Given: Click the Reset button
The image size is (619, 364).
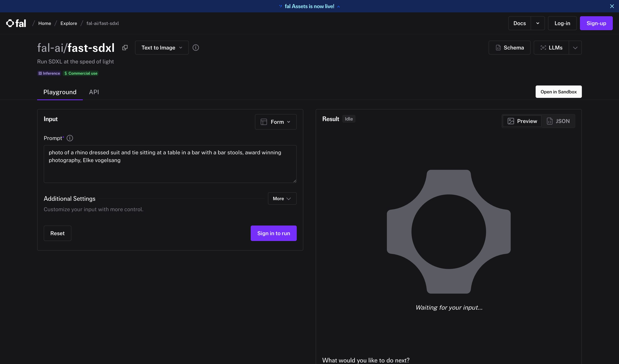Looking at the screenshot, I should point(57,233).
